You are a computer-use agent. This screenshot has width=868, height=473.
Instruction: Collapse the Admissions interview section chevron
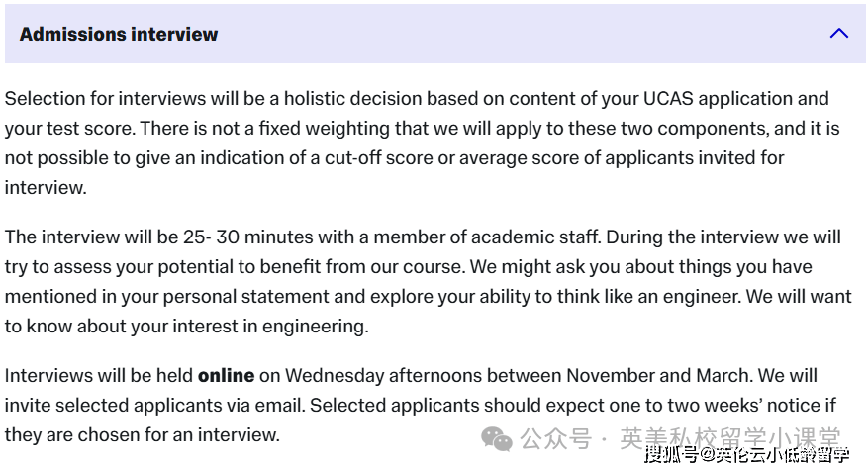[x=839, y=34]
